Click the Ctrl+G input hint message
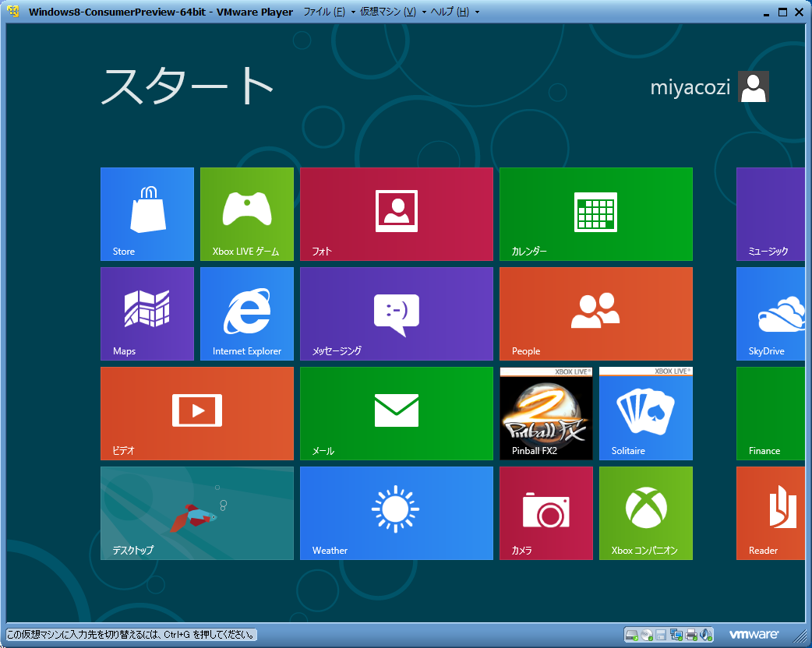 point(131,635)
